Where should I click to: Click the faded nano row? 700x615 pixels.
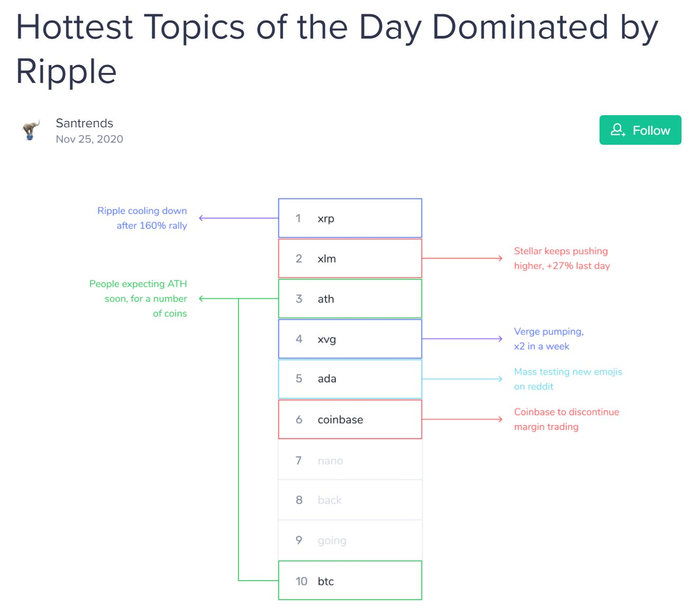350,460
